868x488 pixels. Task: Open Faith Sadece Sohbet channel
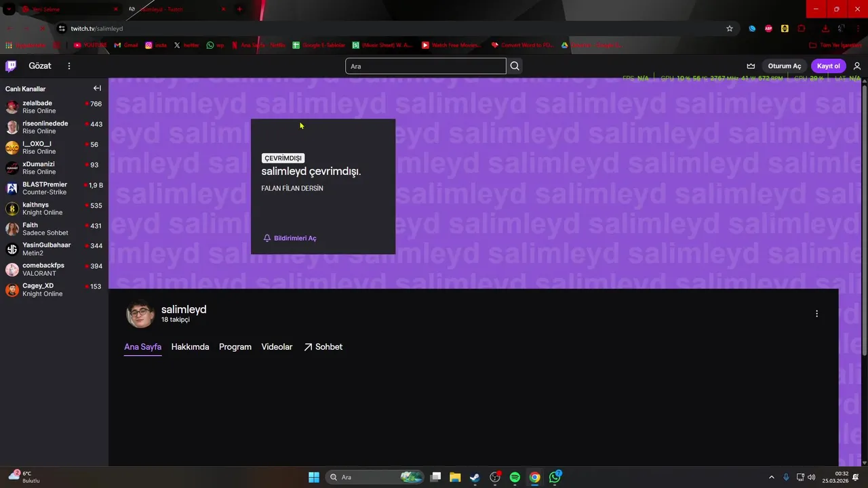pos(54,229)
